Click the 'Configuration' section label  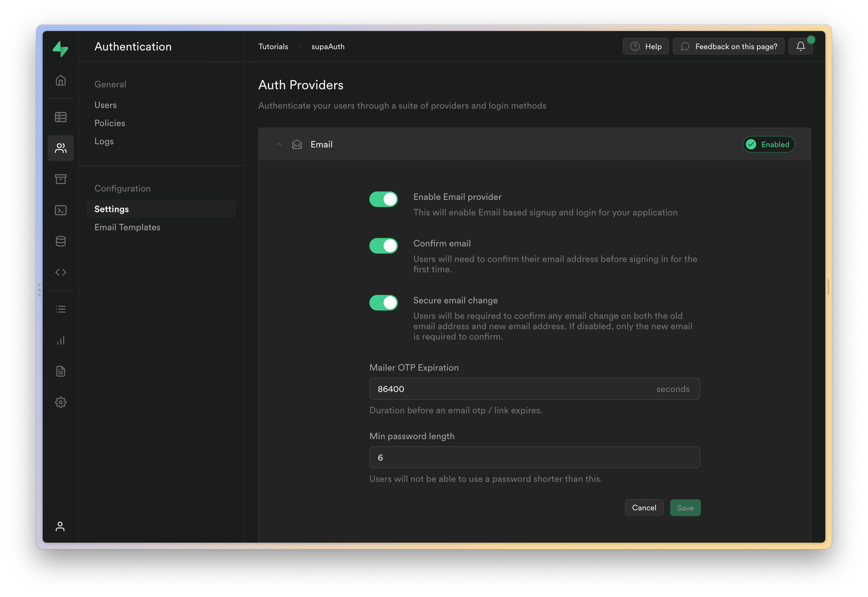122,189
